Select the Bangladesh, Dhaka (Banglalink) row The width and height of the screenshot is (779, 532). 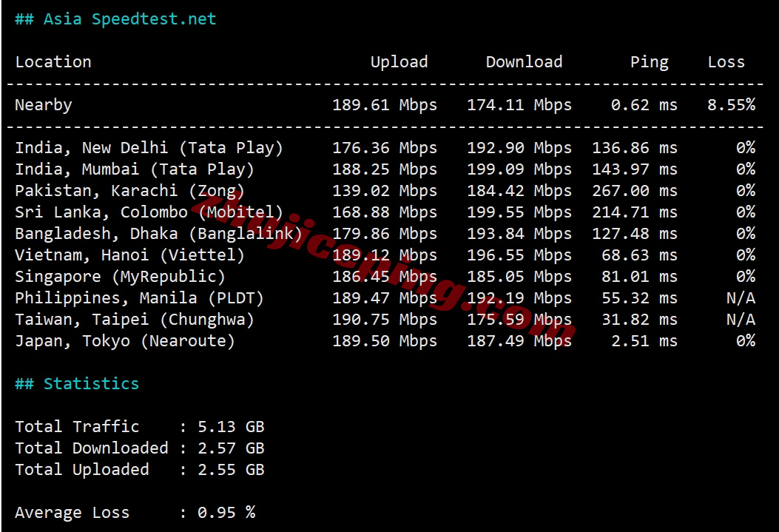158,234
